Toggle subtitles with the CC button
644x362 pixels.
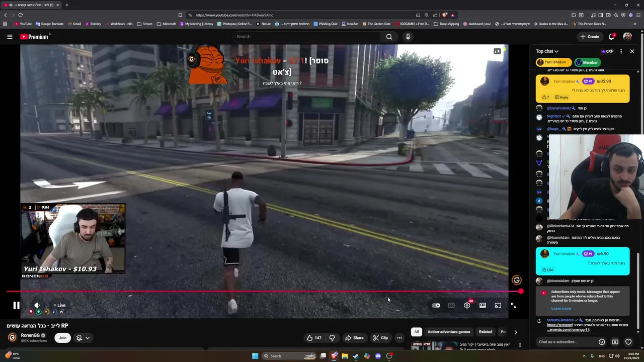[451, 305]
